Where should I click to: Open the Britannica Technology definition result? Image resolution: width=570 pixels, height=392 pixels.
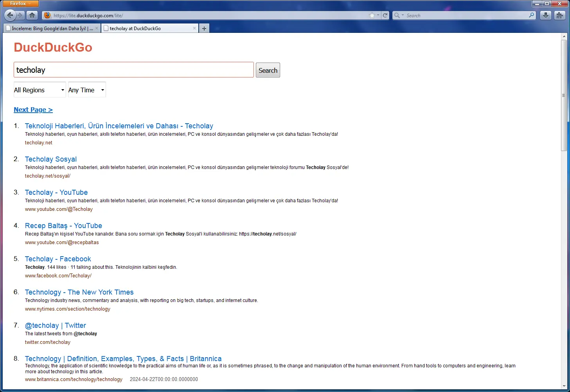tap(123, 359)
